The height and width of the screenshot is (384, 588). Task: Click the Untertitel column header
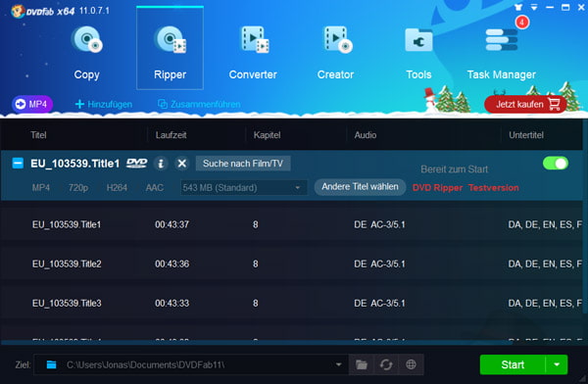526,135
